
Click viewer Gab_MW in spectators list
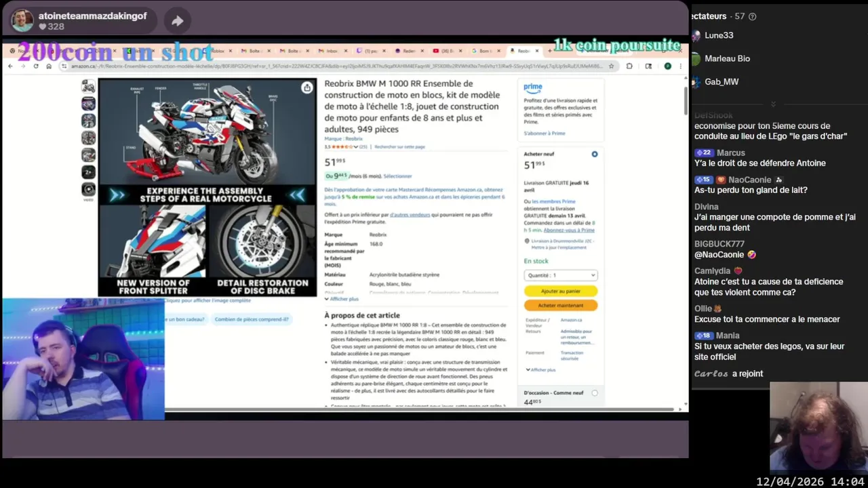coord(722,81)
